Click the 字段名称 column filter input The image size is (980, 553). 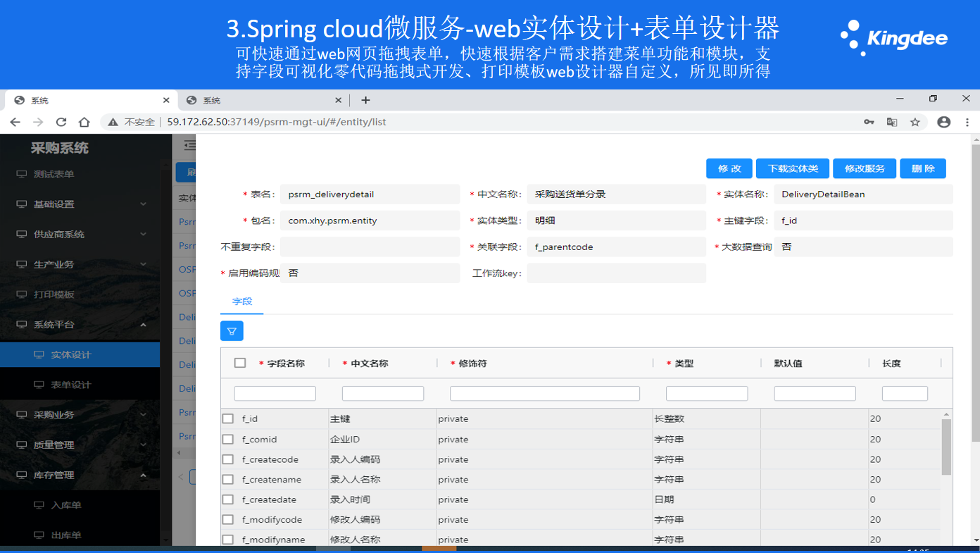pos(275,394)
